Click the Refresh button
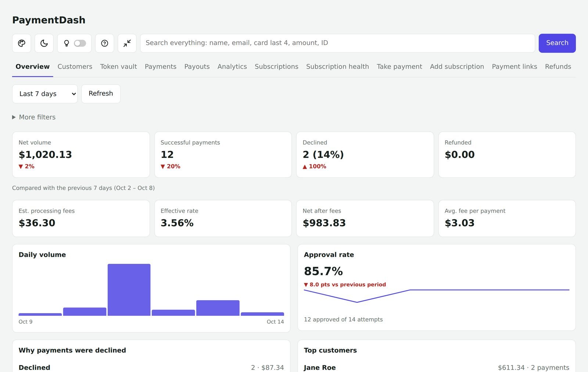 pos(101,94)
